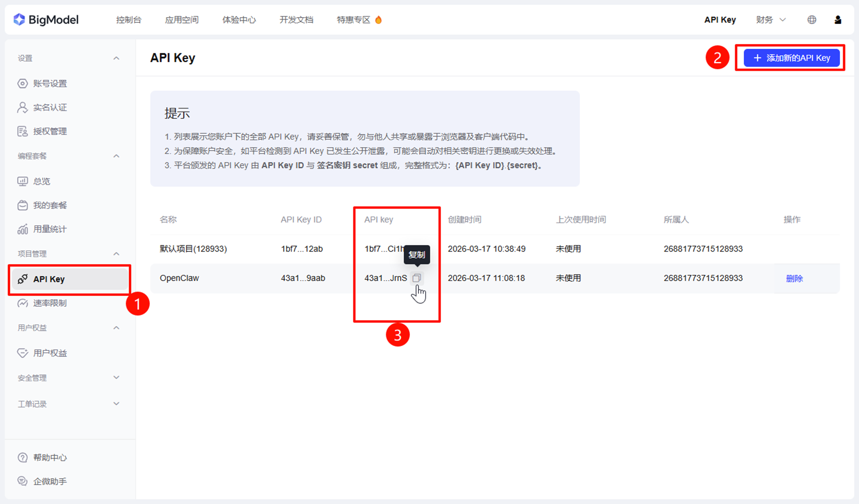Viewport: 859px width, 504px height.
Task: Open 实名认证 in the sidebar
Action: click(x=50, y=108)
